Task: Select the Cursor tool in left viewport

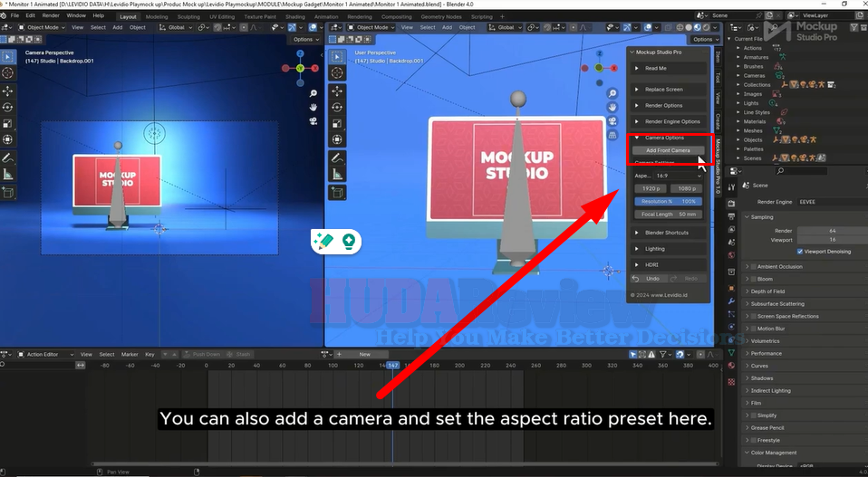Action: pyautogui.click(x=8, y=73)
